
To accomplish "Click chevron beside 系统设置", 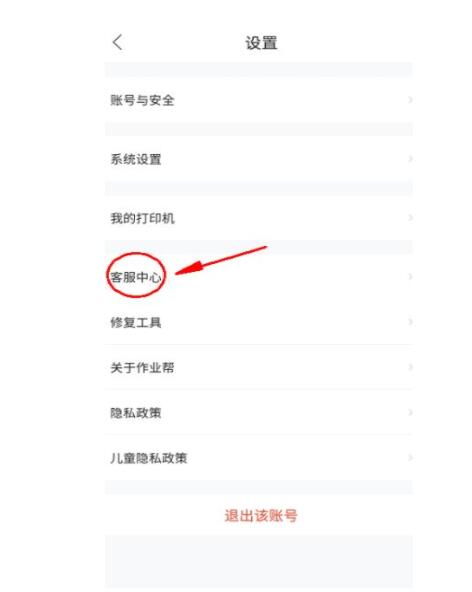I will pyautogui.click(x=410, y=159).
